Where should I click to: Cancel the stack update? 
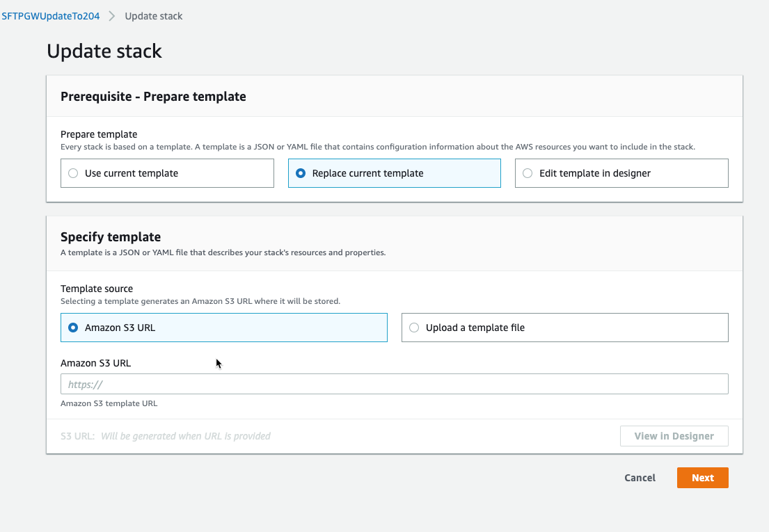click(x=640, y=478)
